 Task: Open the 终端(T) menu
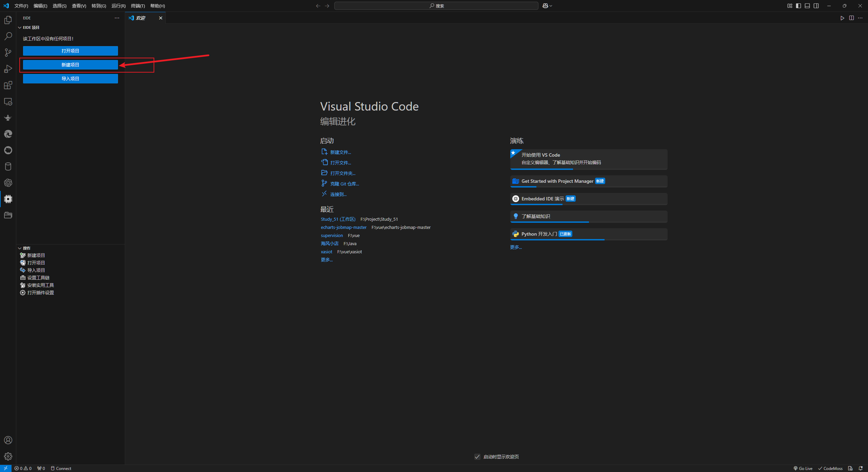tap(138, 6)
